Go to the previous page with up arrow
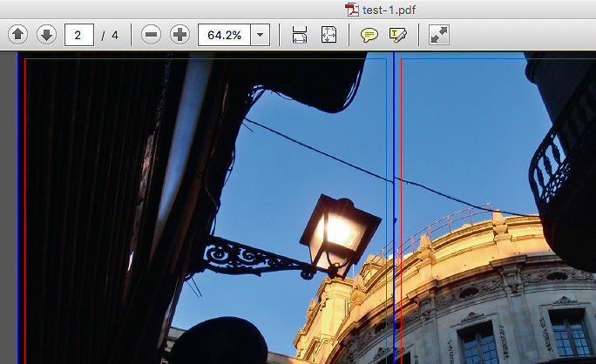 (x=18, y=35)
